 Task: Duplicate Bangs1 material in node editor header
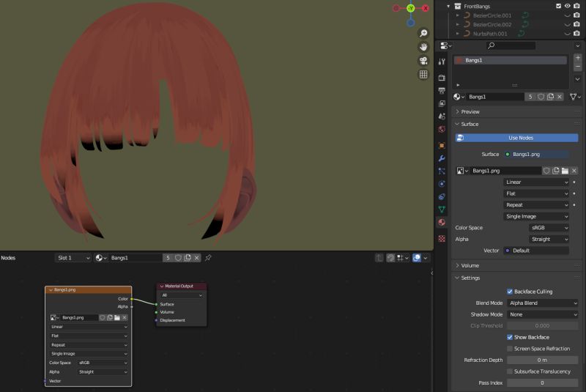(x=188, y=257)
